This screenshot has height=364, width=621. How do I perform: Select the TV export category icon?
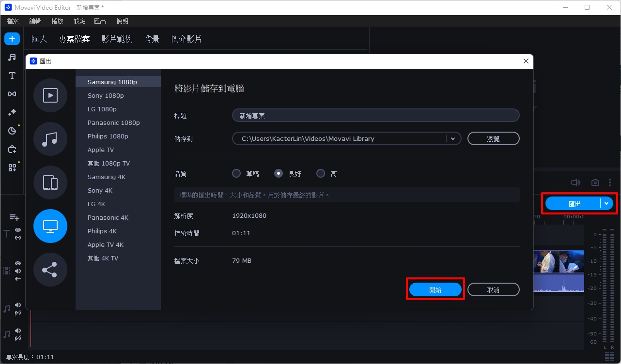50,226
